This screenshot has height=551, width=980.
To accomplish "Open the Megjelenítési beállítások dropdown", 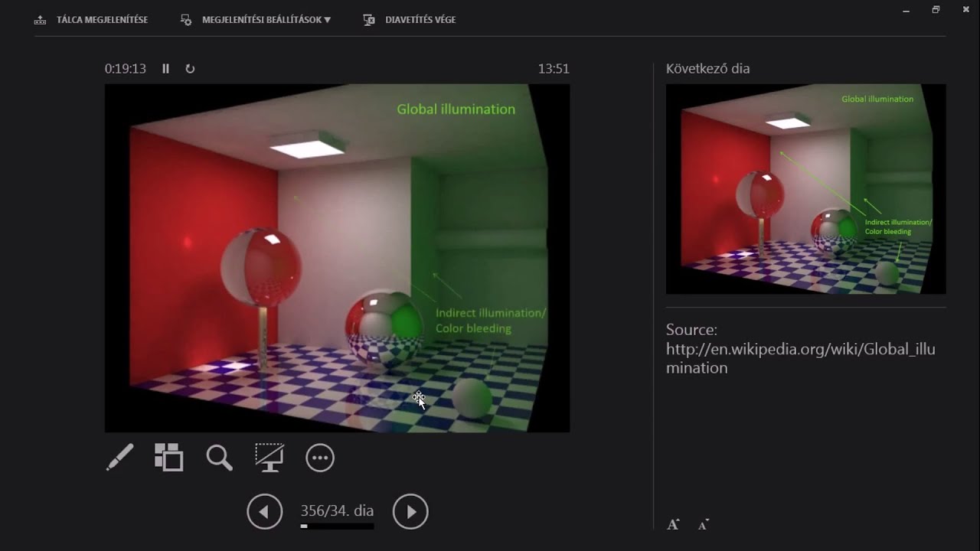I will 264,19.
